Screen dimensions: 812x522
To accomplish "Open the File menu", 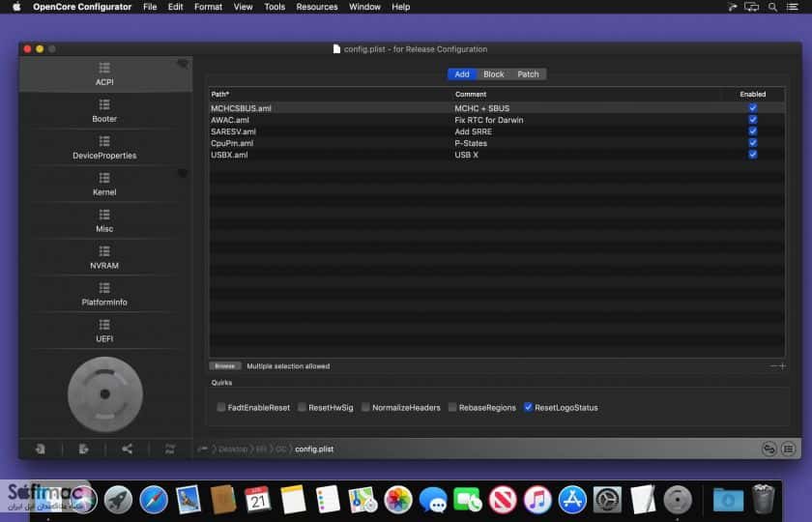I will [x=150, y=7].
